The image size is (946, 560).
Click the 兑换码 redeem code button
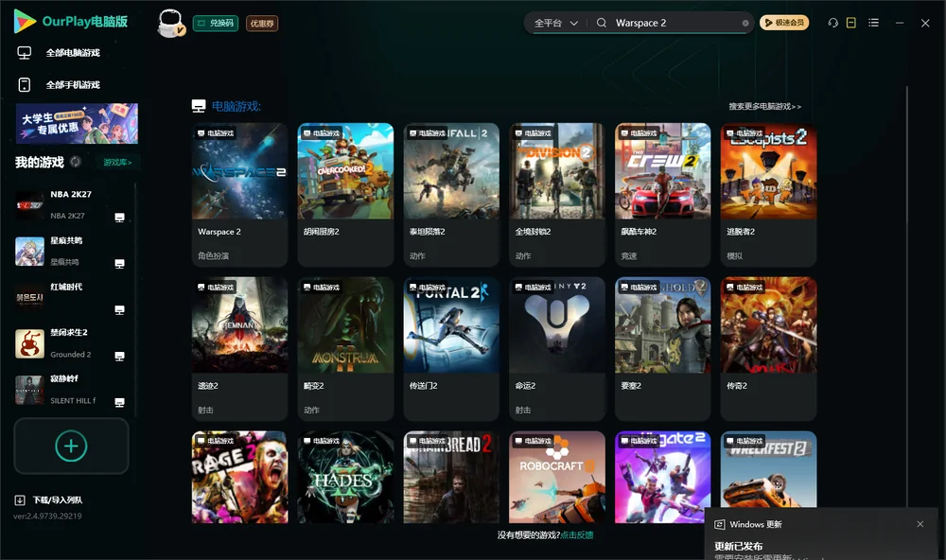pos(216,24)
